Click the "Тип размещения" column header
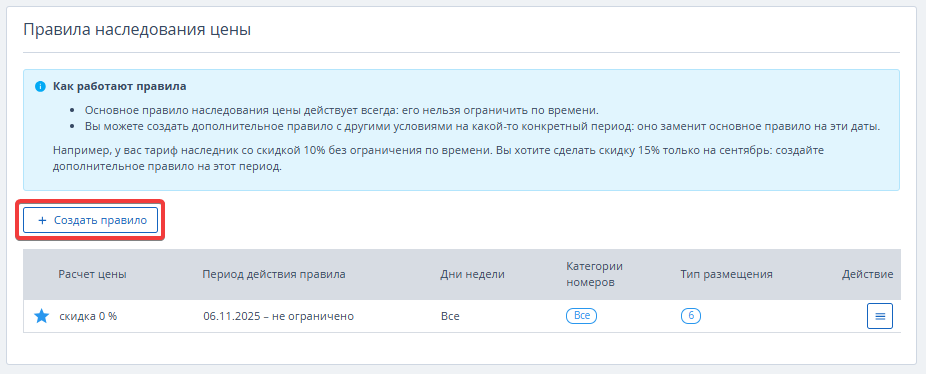 coord(726,274)
